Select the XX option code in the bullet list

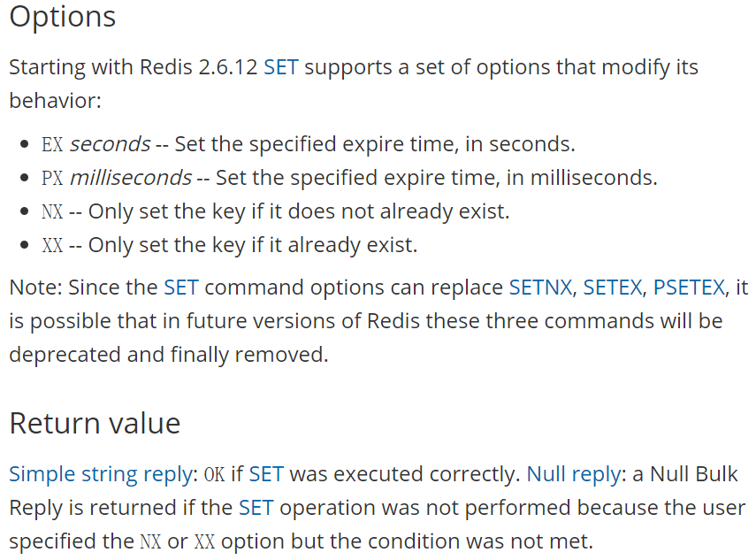52,245
